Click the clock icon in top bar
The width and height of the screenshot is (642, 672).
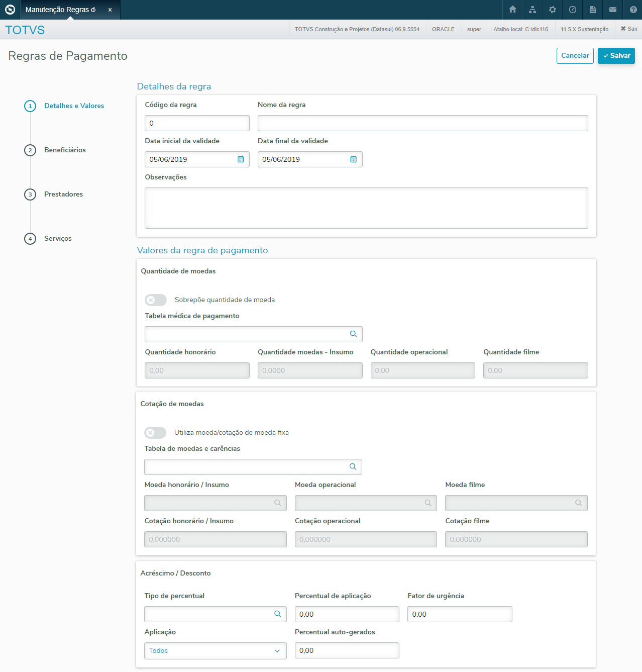(573, 10)
